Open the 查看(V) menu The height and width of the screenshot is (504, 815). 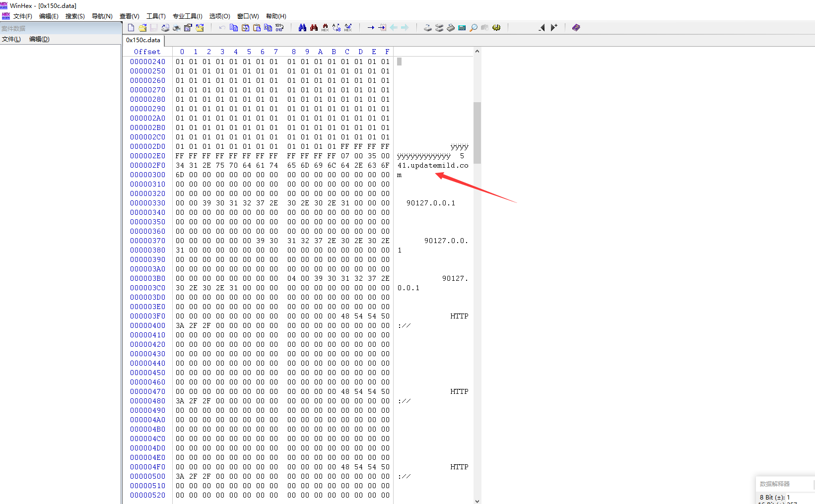click(x=130, y=16)
